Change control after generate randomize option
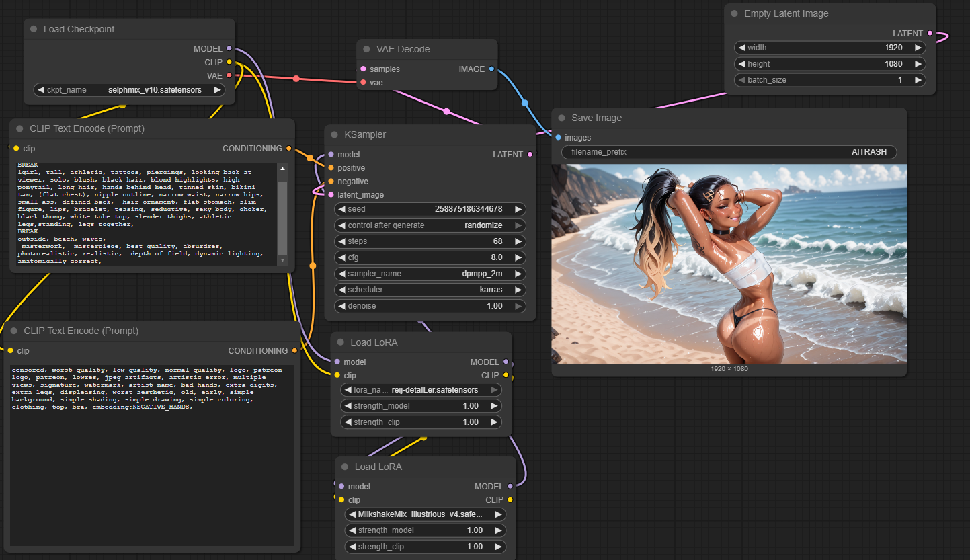 click(430, 225)
